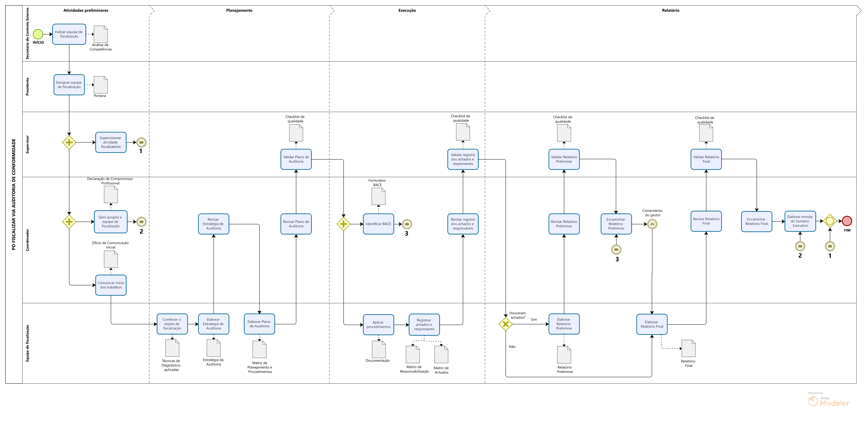
Task: Select the parallel gateway in Supervisor lane
Action: point(69,143)
